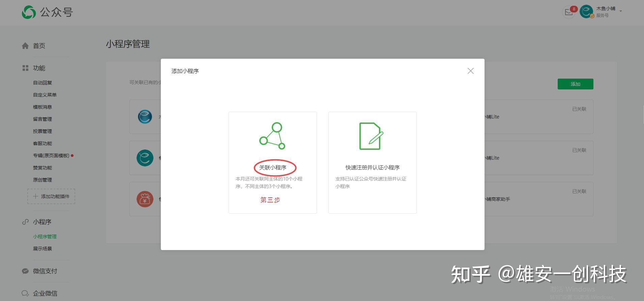Open 赞赏功能 menu item
644x301 pixels.
(42, 168)
